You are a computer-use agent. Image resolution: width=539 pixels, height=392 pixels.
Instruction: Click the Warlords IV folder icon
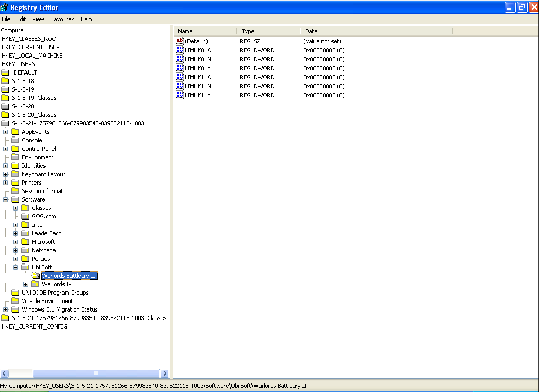[x=35, y=284]
